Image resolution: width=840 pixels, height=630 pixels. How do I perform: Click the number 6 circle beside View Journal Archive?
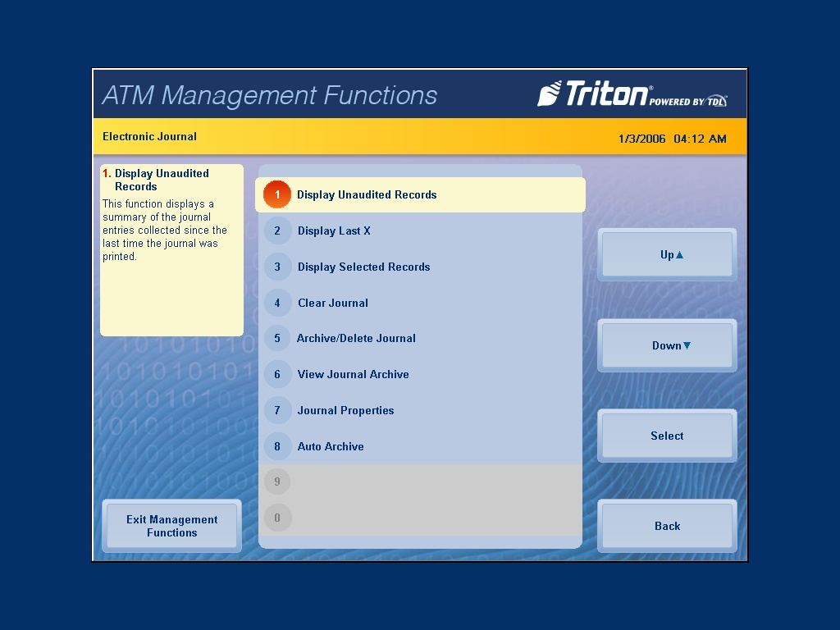click(x=277, y=374)
